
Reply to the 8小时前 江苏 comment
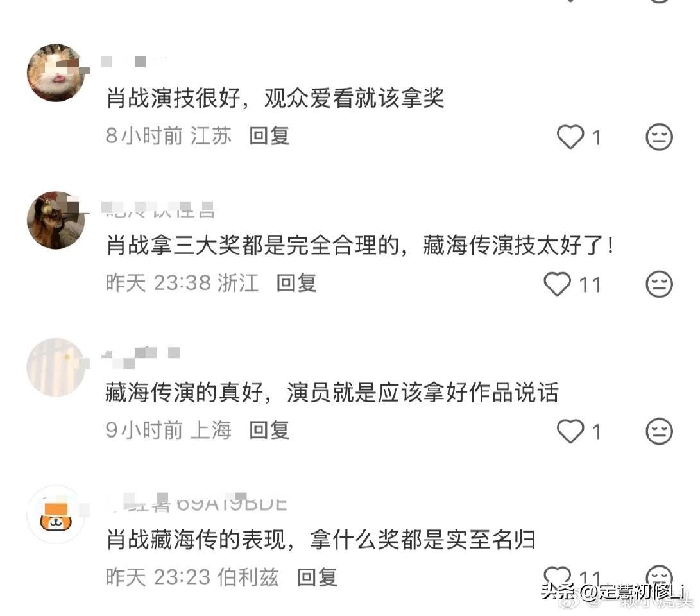[x=269, y=135]
